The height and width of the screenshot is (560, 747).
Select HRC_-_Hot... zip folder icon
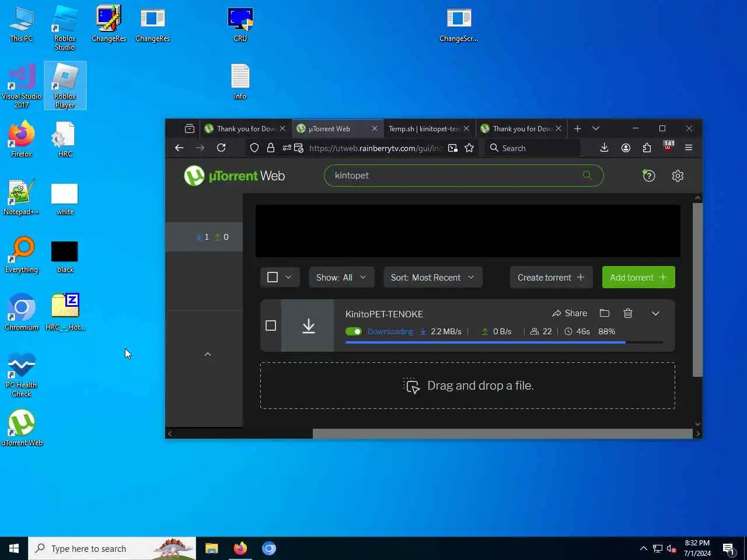coord(65,312)
